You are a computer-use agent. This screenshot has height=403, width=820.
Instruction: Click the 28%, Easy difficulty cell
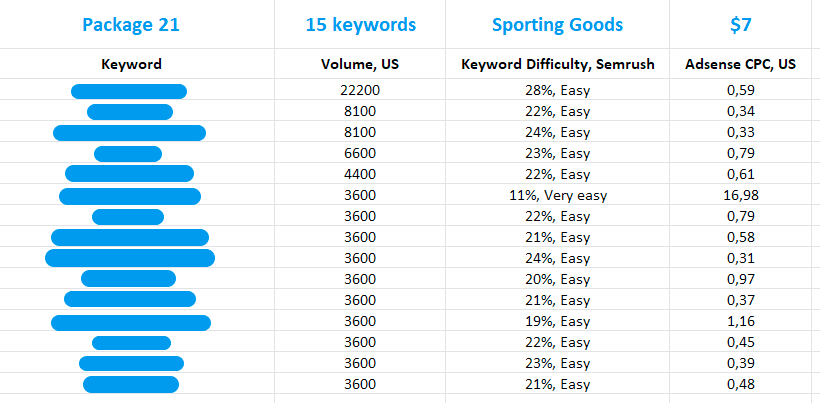558,91
